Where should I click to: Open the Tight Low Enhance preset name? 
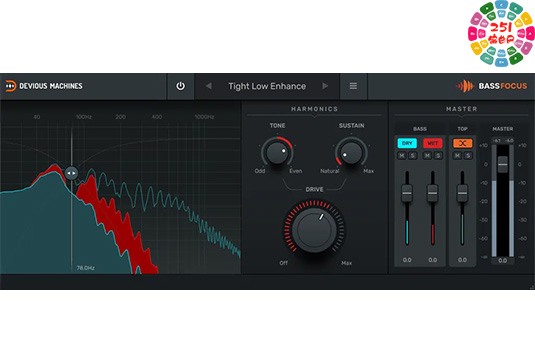pos(267,86)
